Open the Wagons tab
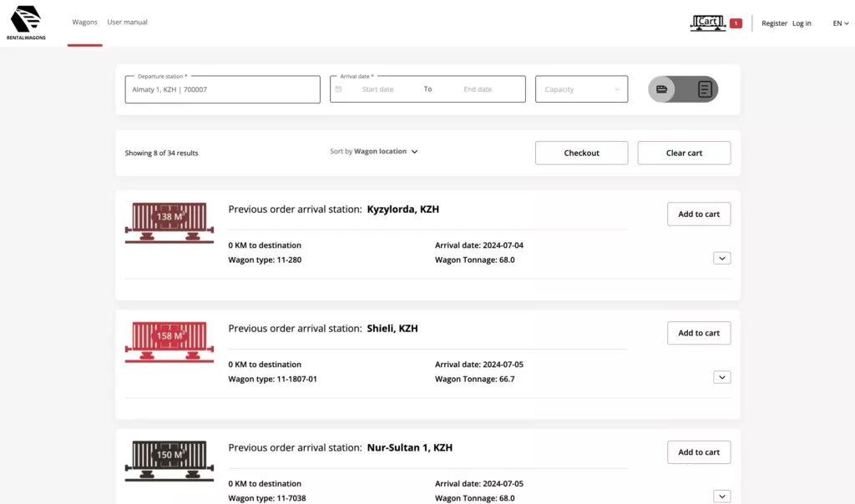The image size is (855, 504). point(84,23)
